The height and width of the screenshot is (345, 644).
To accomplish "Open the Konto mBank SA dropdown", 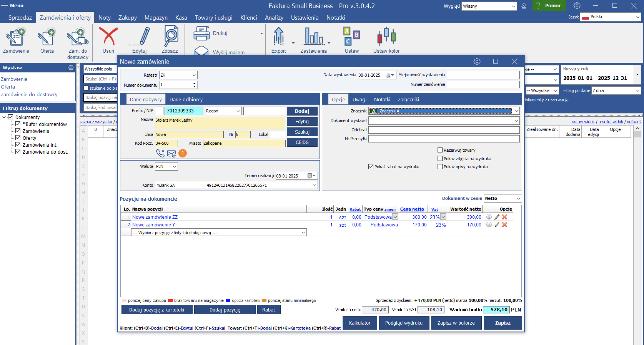I will pos(314,185).
